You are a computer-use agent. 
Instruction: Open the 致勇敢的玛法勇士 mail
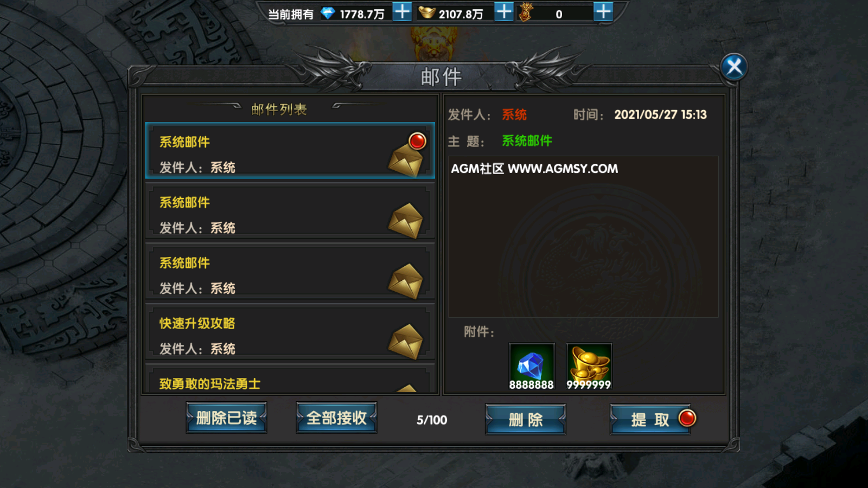coord(290,379)
